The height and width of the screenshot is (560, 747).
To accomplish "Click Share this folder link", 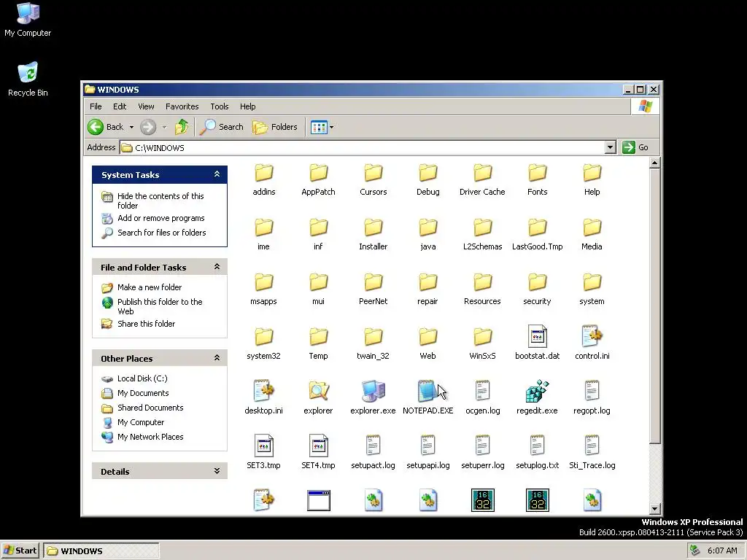I will (146, 323).
